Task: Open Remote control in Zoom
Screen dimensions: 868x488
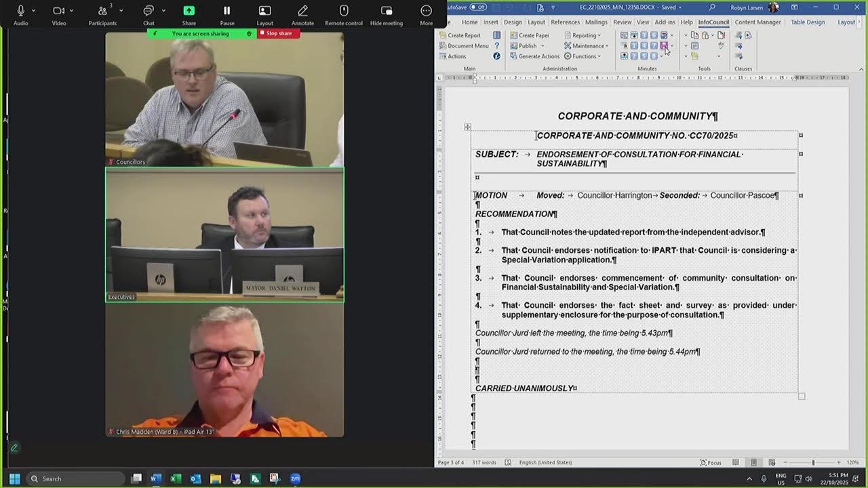Action: [x=344, y=15]
